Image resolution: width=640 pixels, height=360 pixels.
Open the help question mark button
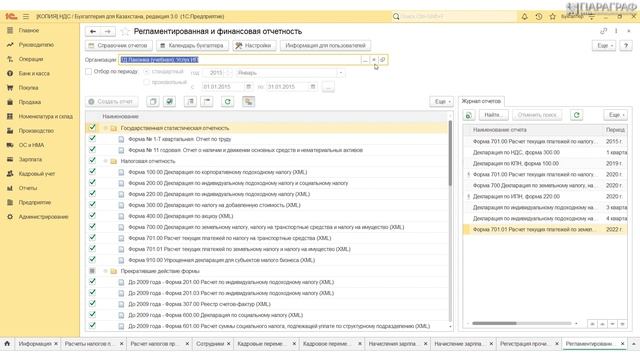(626, 45)
